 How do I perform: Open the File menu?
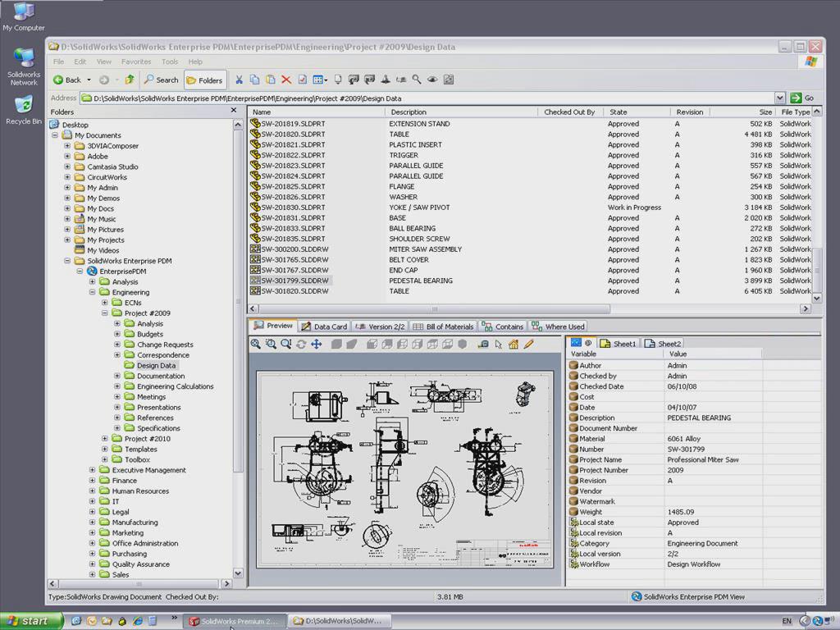tap(58, 62)
